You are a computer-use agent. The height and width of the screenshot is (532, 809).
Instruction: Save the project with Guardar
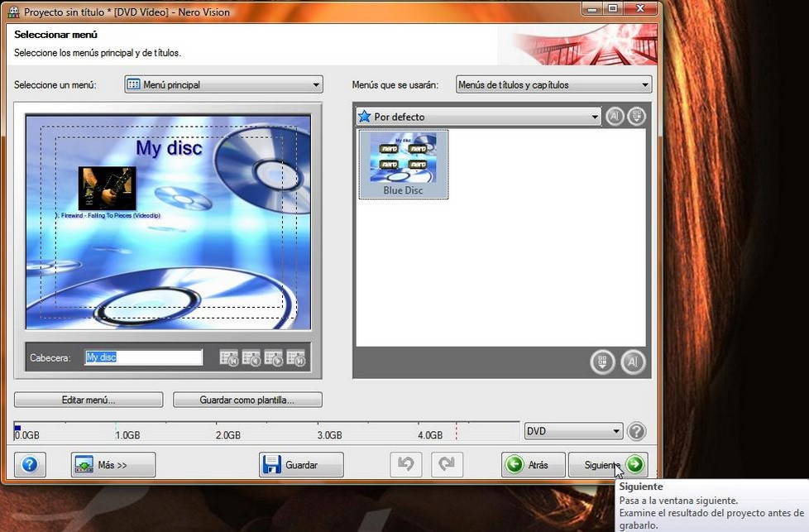tap(301, 464)
